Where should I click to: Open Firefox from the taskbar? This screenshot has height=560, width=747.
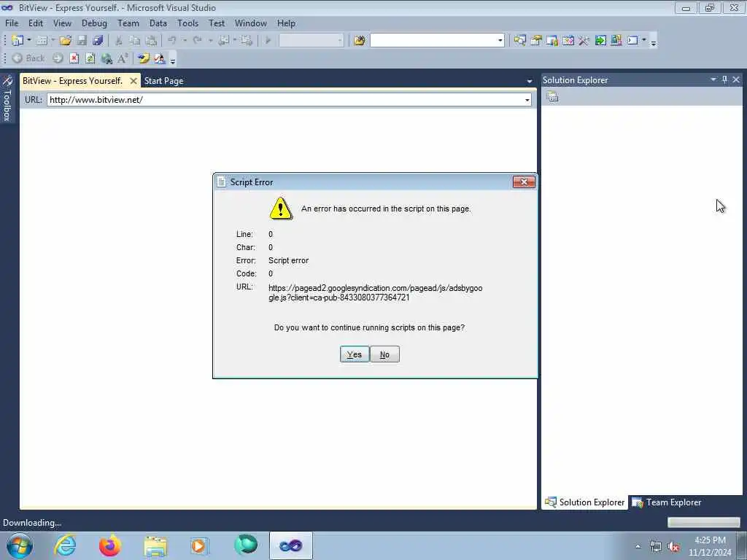[x=109, y=545]
